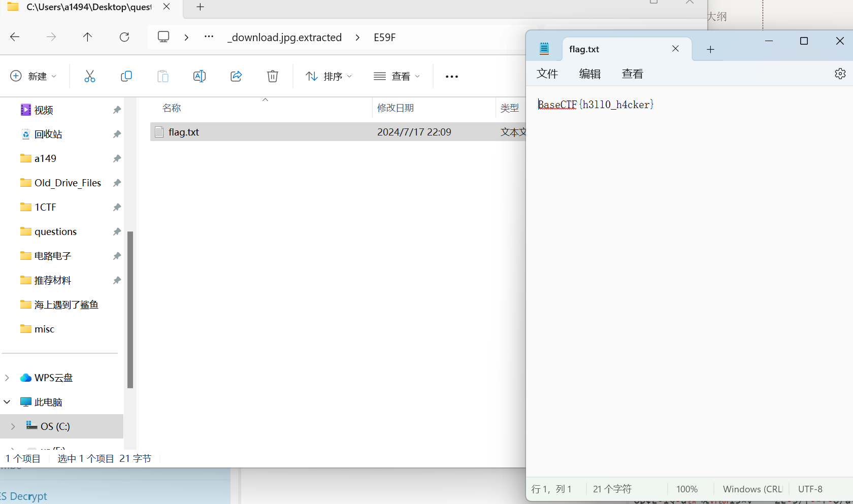The width and height of the screenshot is (853, 504).
Task: Click the BaseCTF flag text in Notepad
Action: coord(596,105)
